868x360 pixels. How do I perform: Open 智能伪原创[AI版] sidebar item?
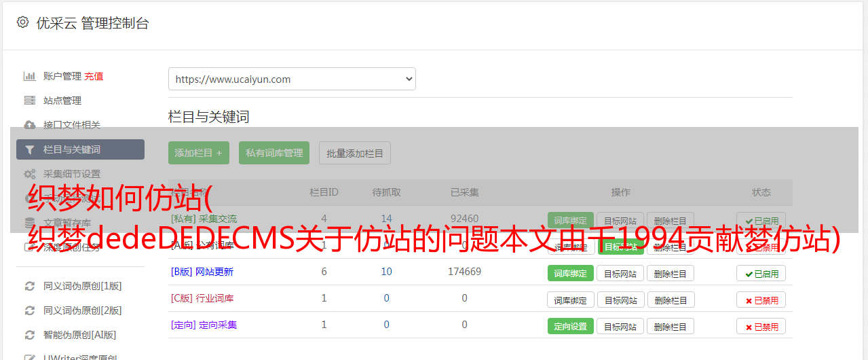[80, 335]
